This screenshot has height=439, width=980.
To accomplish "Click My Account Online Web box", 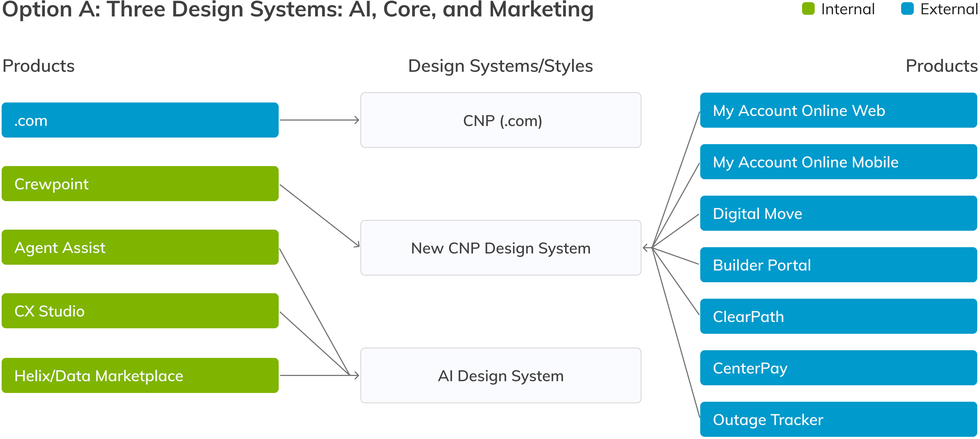I will (x=838, y=110).
